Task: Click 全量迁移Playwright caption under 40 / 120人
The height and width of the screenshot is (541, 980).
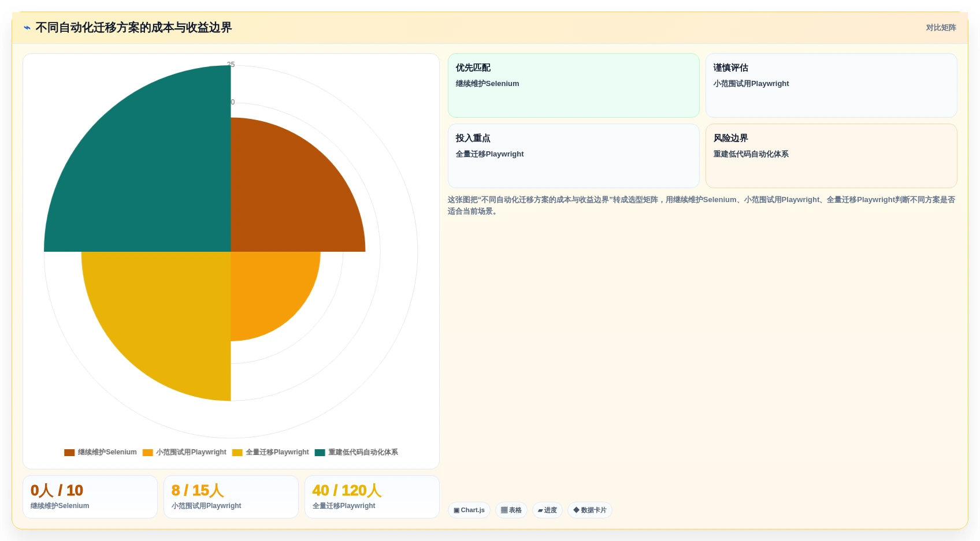Action: 344,506
